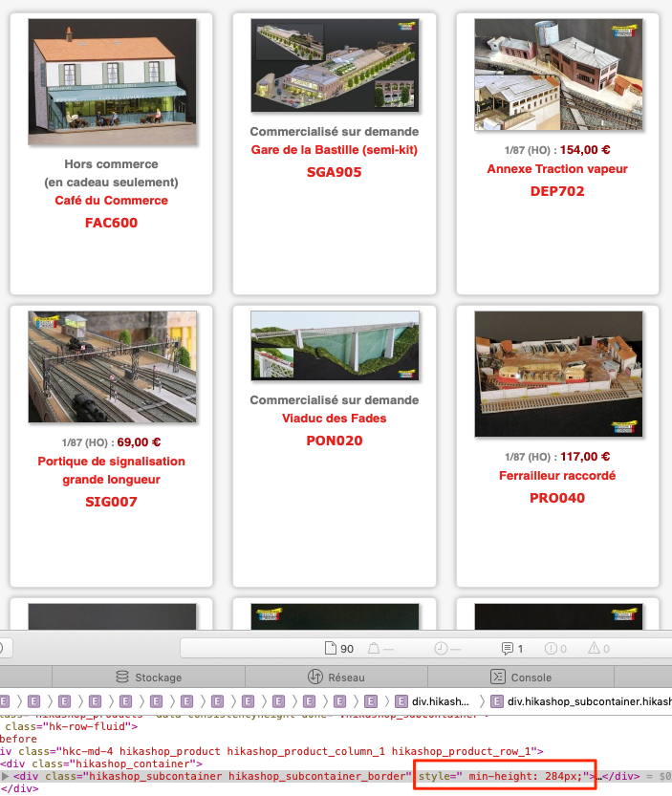Select the hkc-md-4 hikashop_product div line
The width and height of the screenshot is (672, 796).
coord(271,751)
